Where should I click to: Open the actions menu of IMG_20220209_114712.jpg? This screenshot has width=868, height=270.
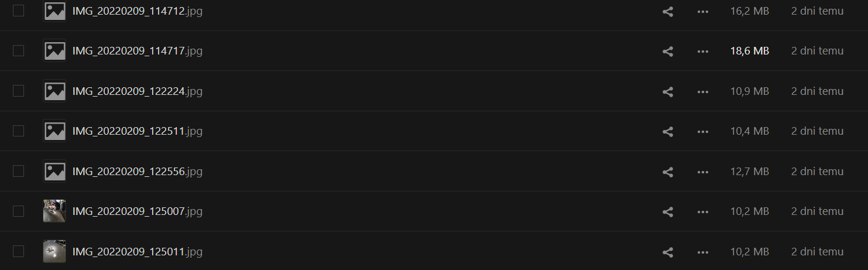pos(703,11)
